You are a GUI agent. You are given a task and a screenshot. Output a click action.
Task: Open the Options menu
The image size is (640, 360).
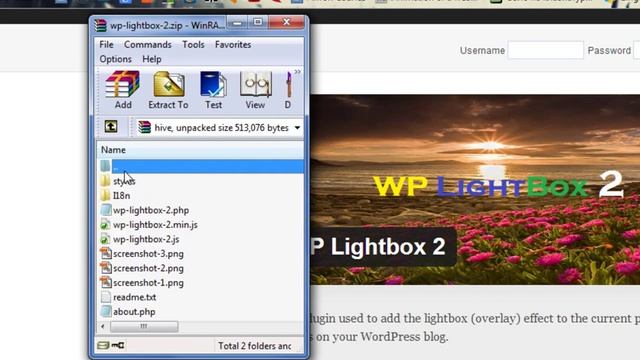[116, 59]
